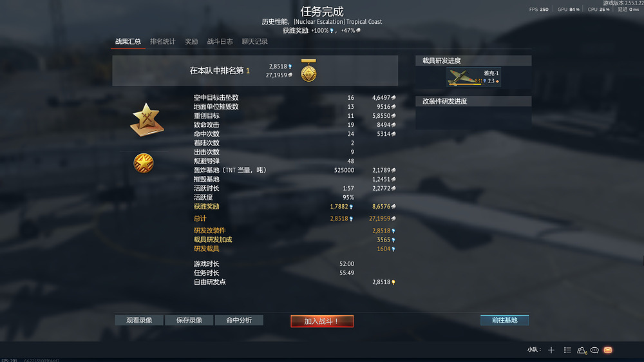Add squad member with plus icon

coord(551,350)
